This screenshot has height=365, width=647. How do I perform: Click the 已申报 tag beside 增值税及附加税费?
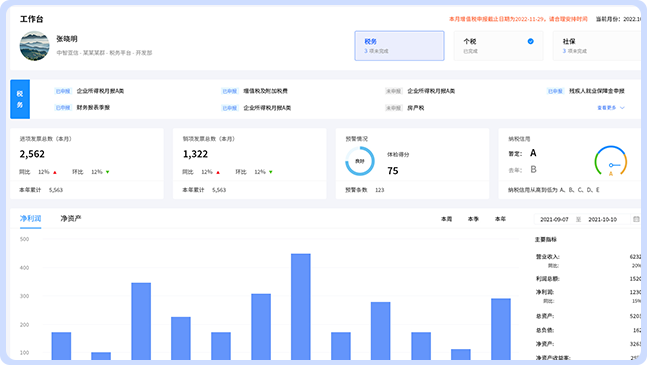point(229,91)
